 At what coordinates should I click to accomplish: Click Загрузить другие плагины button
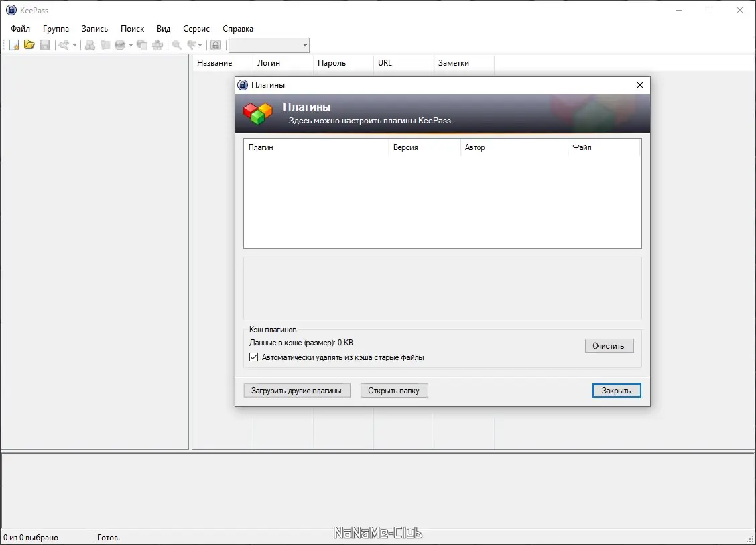(297, 391)
